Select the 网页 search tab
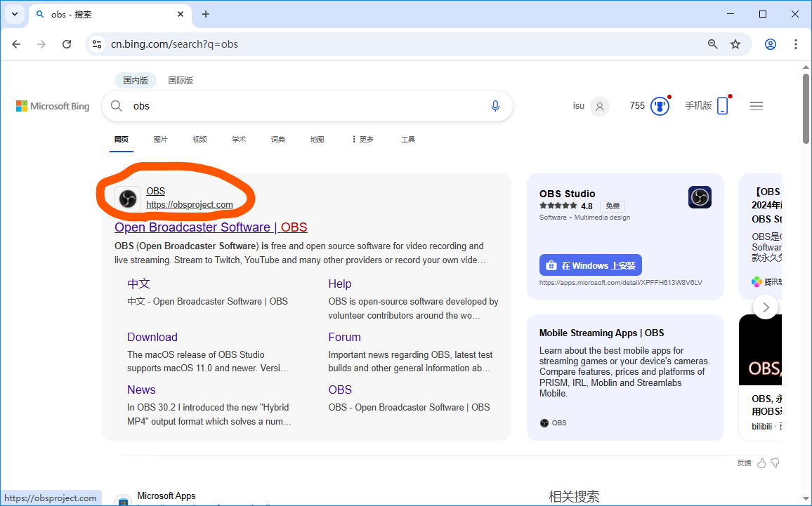Image resolution: width=812 pixels, height=506 pixels. (122, 139)
